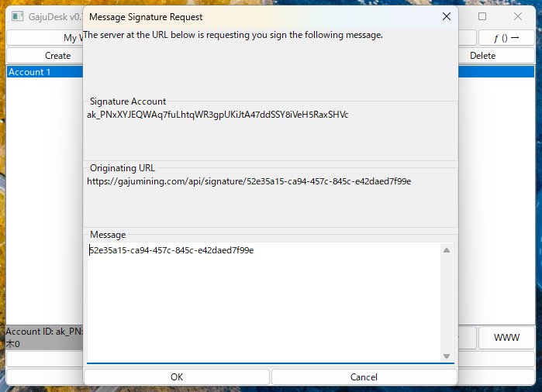The height and width of the screenshot is (392, 542).
Task: Click the Signature Account ak_ address text
Action: (x=218, y=115)
